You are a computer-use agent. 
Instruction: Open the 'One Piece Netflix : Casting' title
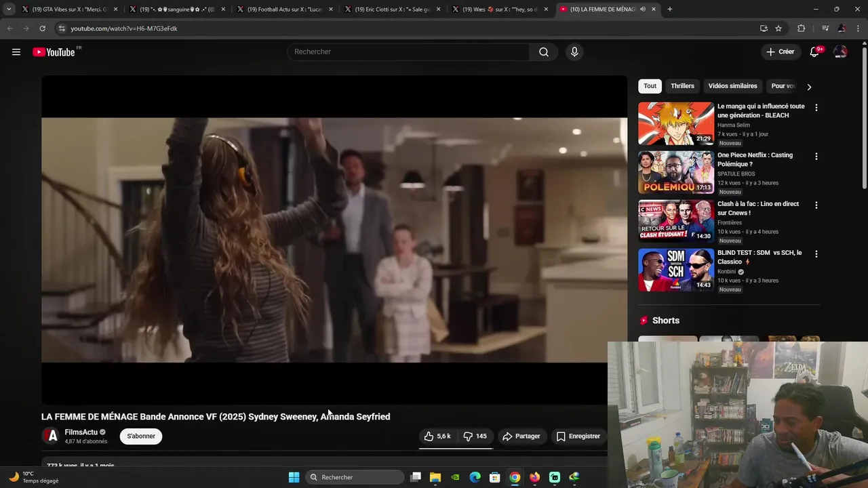(755, 160)
